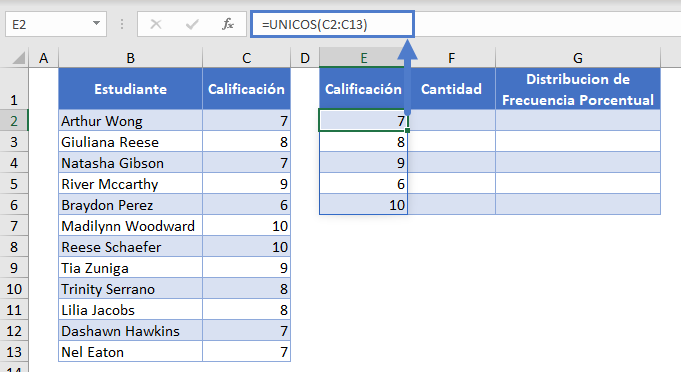Select row 13 header
681x372 pixels.
14,352
